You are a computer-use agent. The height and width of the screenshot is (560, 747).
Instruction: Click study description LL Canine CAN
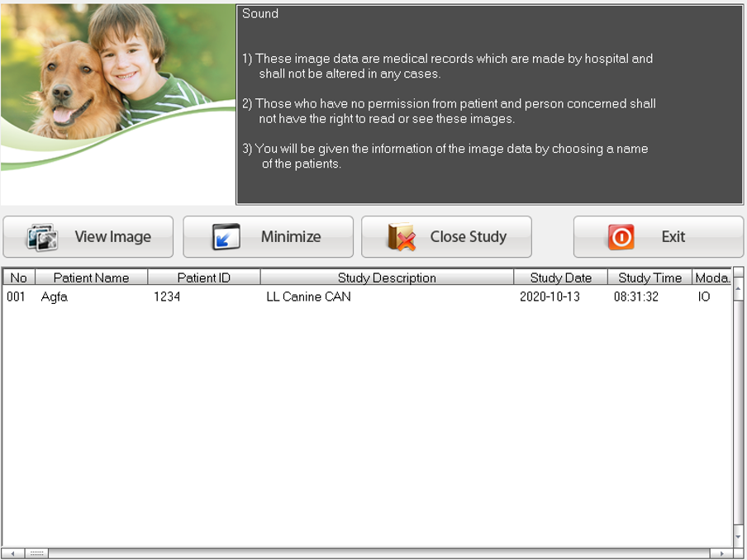tap(310, 297)
